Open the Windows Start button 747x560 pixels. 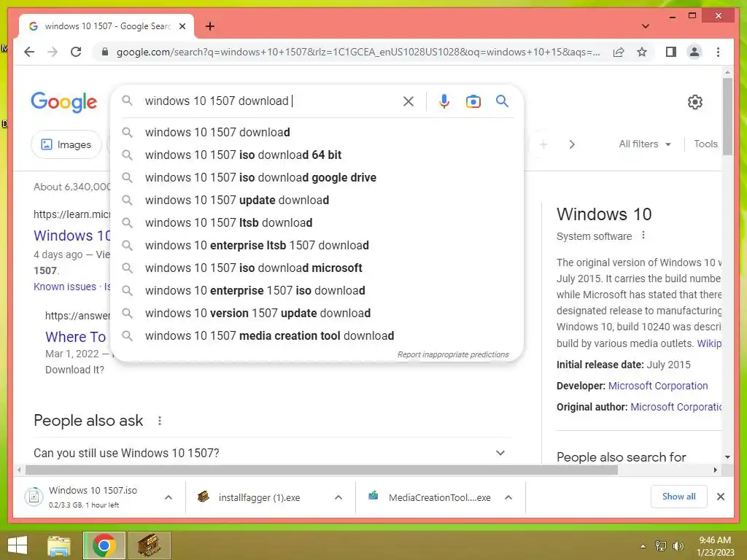point(18,545)
